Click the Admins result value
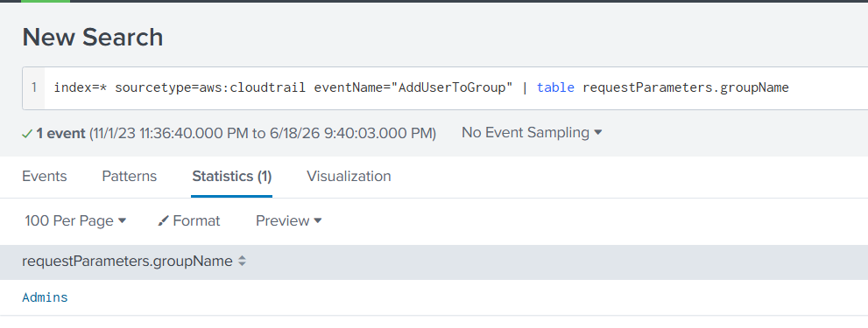Viewport: 868px width, 328px height. pyautogui.click(x=45, y=297)
